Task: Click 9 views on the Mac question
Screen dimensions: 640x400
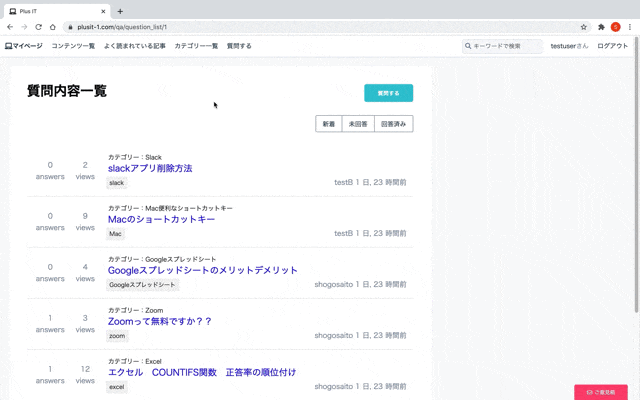Action: click(x=85, y=222)
